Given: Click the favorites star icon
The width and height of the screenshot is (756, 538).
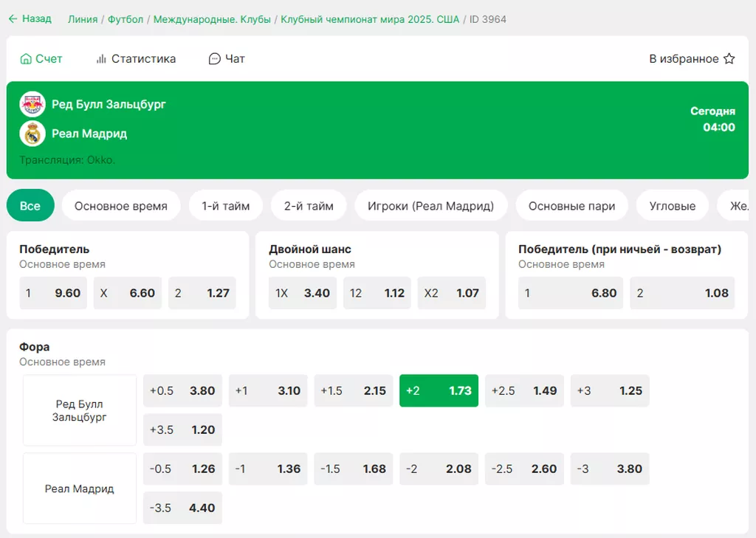Looking at the screenshot, I should [x=729, y=59].
